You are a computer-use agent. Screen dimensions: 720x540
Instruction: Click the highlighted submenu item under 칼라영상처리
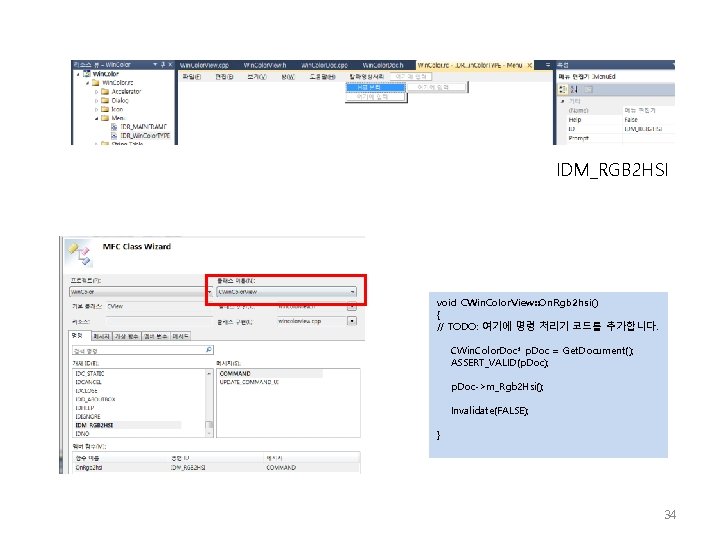point(375,87)
